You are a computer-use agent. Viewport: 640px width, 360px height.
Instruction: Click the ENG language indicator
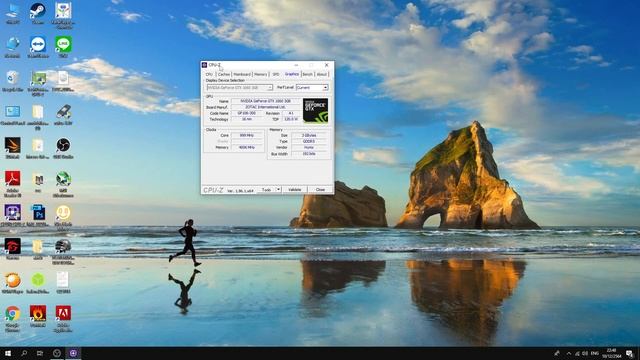[595, 353]
